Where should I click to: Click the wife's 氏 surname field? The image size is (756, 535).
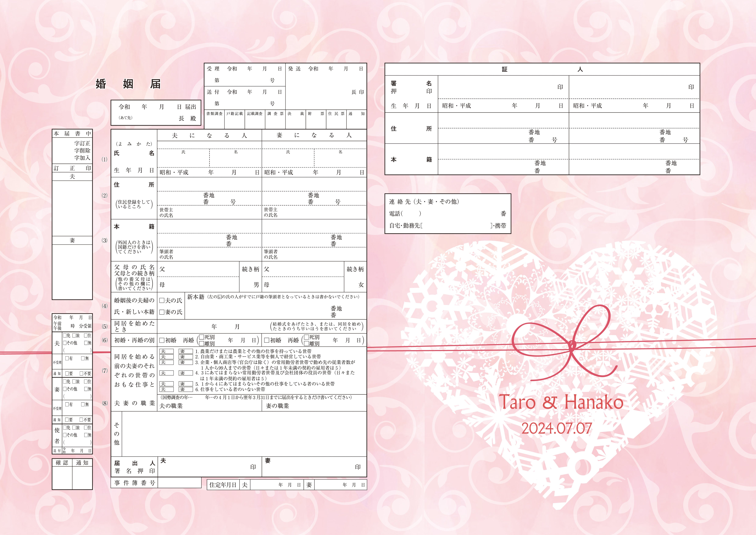point(288,158)
